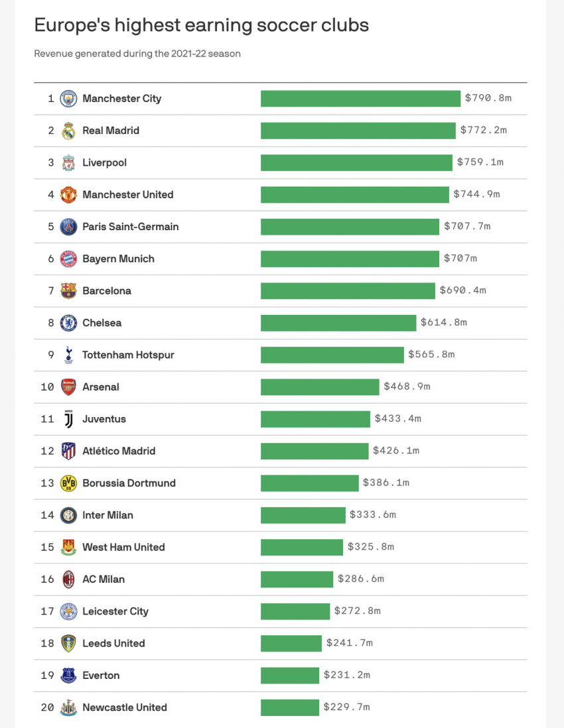This screenshot has width=564, height=728.
Task: Click the Atlético Madrid club name
Action: (x=119, y=451)
